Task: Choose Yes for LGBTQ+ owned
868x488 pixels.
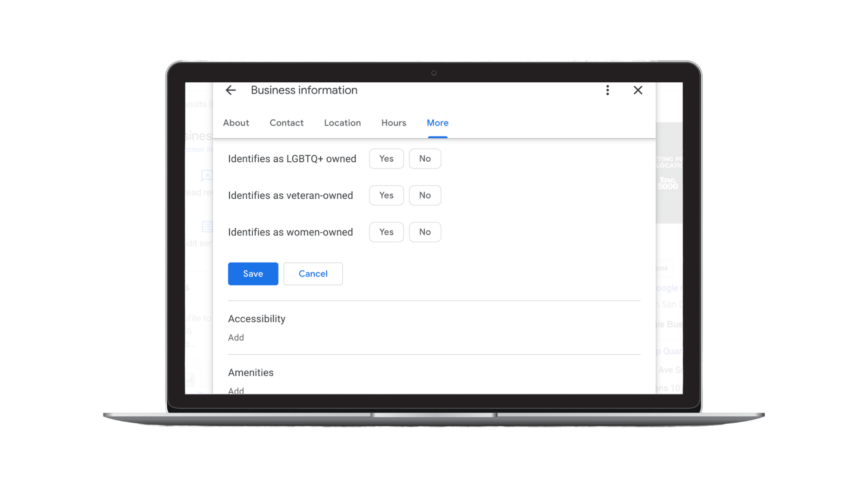Action: click(x=386, y=159)
